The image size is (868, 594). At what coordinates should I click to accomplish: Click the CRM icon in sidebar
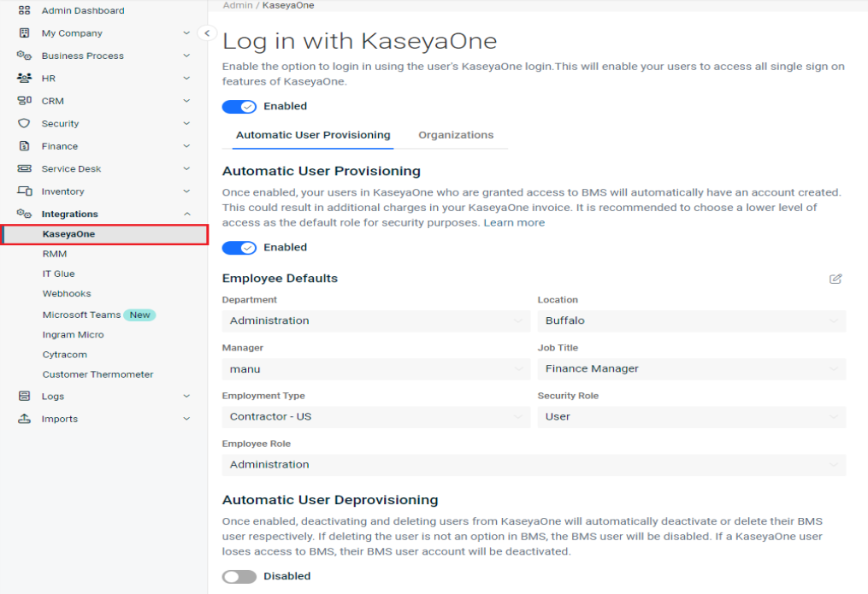(24, 101)
